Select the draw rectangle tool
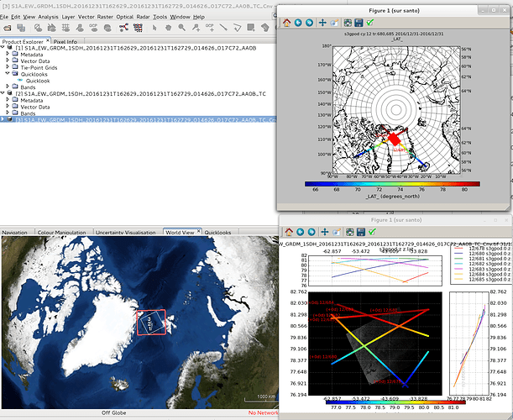This screenshot has height=420, width=513. pyautogui.click(x=251, y=29)
